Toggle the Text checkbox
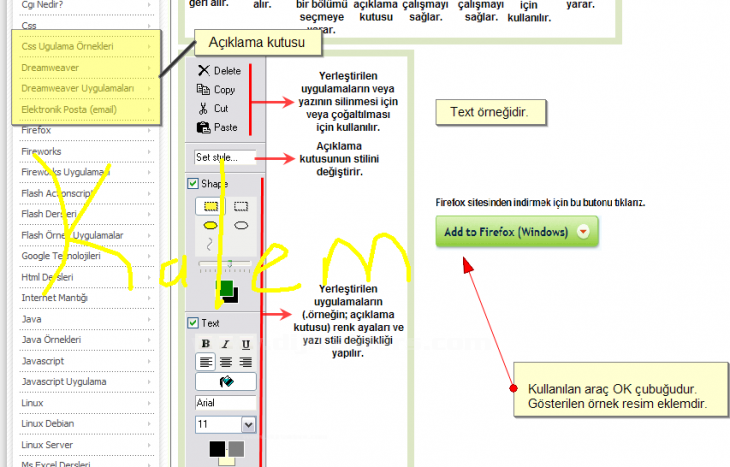The height and width of the screenshot is (467, 730). [x=193, y=323]
